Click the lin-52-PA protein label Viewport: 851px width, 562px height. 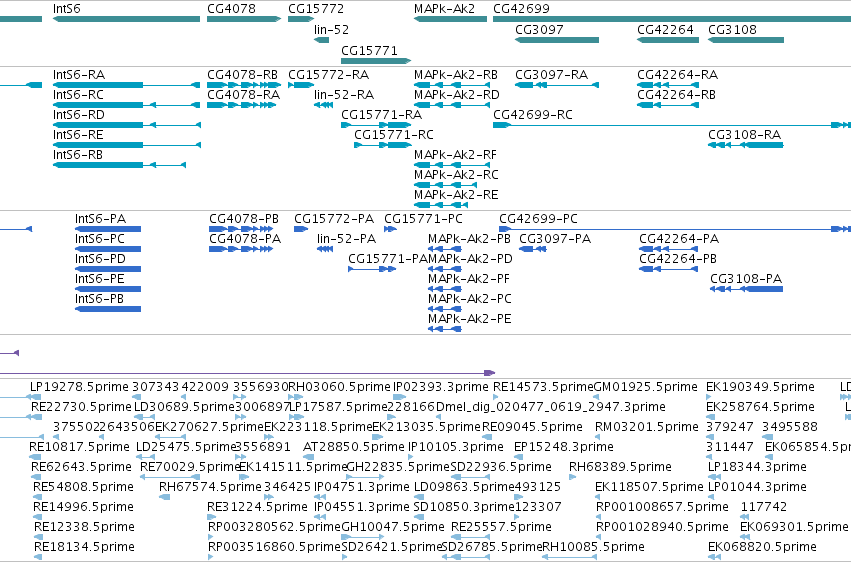[347, 239]
